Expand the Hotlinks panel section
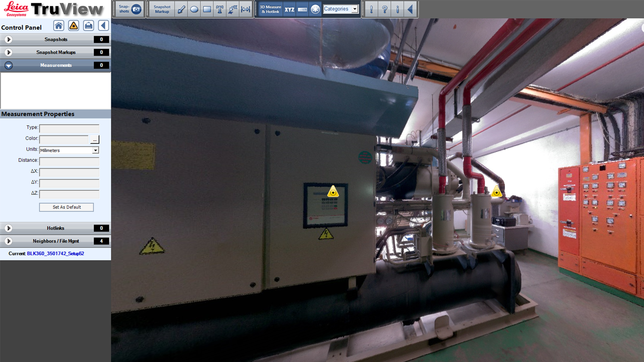The height and width of the screenshot is (362, 644). 8,228
